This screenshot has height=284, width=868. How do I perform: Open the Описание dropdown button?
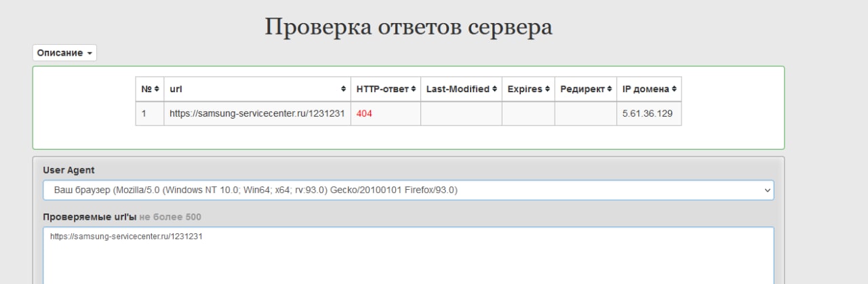click(64, 53)
